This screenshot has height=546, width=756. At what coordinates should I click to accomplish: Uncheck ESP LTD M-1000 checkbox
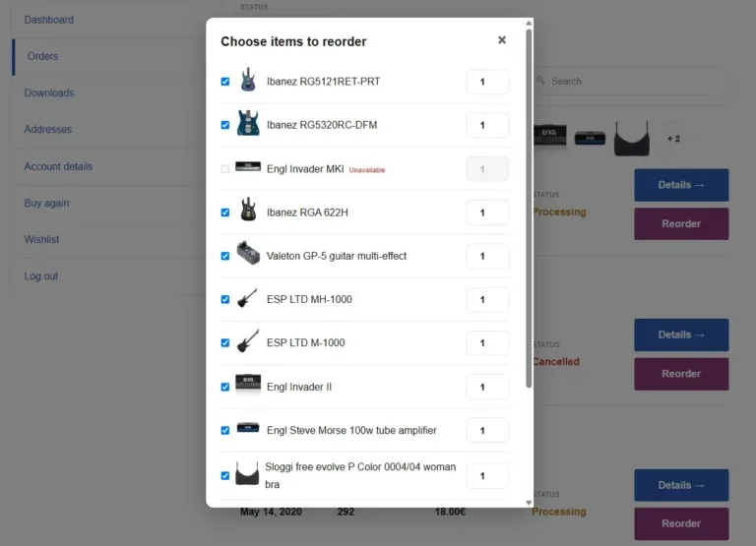(x=225, y=342)
